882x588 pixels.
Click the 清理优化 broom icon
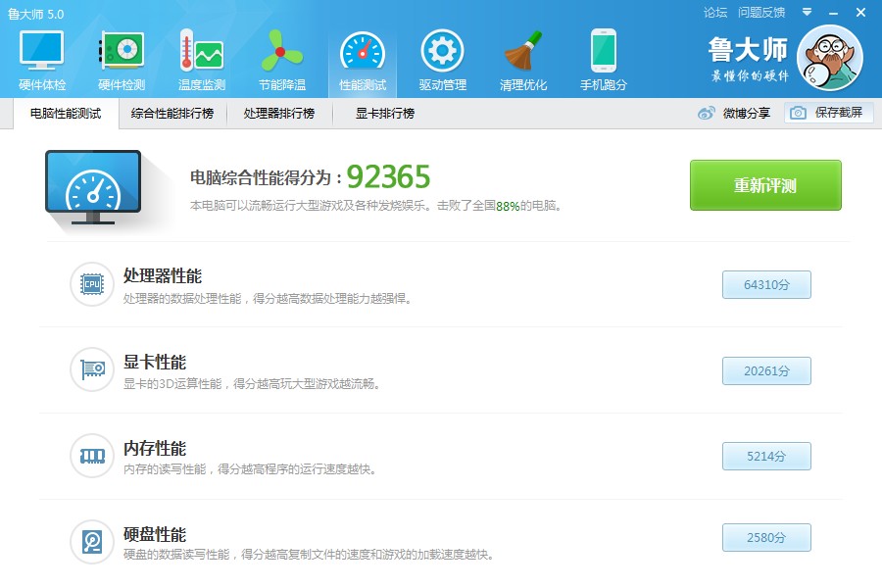(522, 51)
